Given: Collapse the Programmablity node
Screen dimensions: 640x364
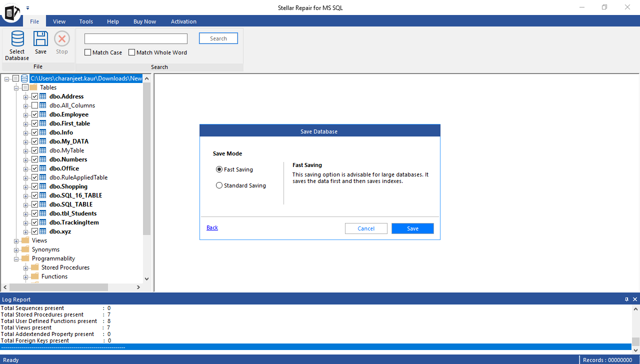Looking at the screenshot, I should pos(16,258).
